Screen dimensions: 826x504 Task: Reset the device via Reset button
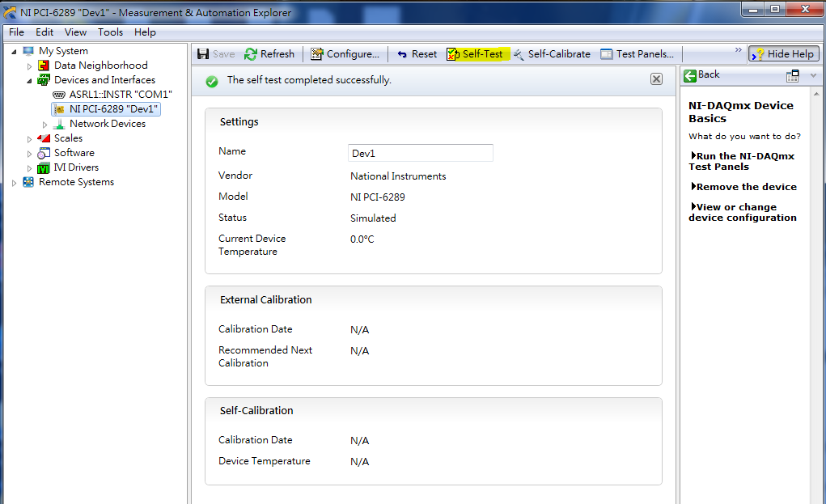point(417,53)
